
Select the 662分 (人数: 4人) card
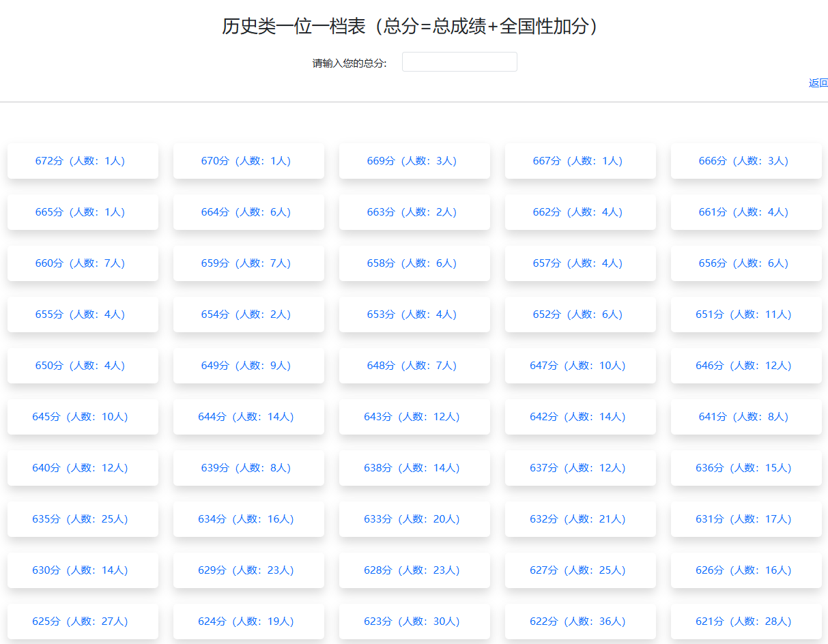tap(580, 212)
